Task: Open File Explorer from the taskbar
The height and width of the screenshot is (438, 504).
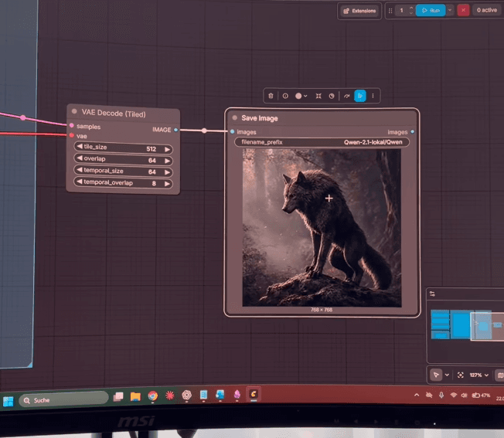Action: coord(135,396)
